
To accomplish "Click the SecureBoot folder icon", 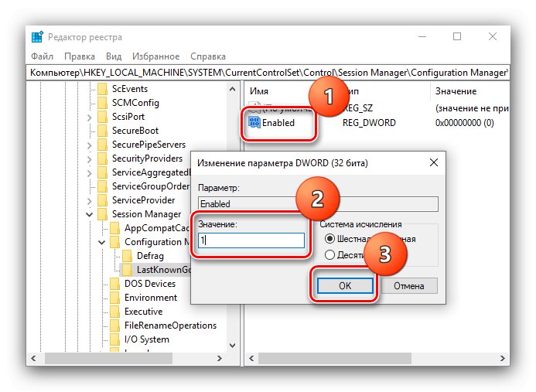I will 102,131.
